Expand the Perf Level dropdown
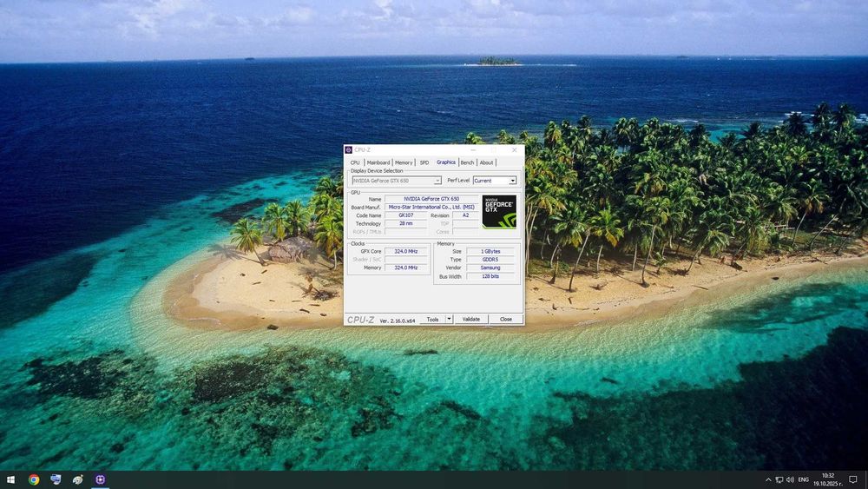Image resolution: width=868 pixels, height=489 pixels. [x=495, y=181]
